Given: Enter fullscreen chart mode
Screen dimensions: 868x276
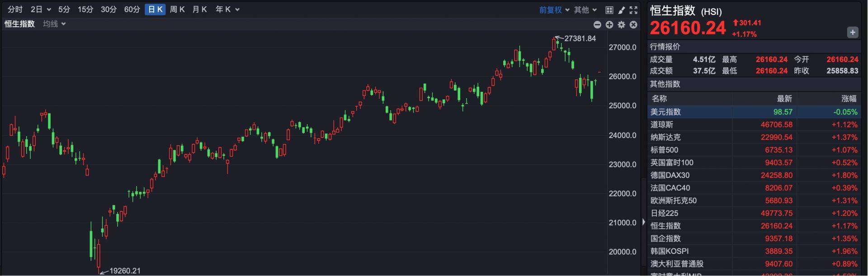Looking at the screenshot, I should (633, 10).
